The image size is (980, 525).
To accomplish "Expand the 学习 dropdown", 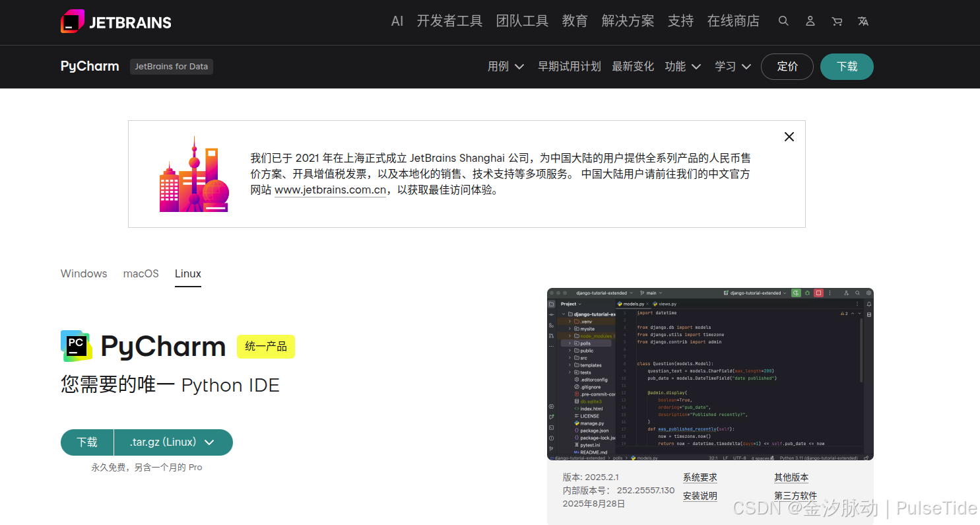I will 733,67.
